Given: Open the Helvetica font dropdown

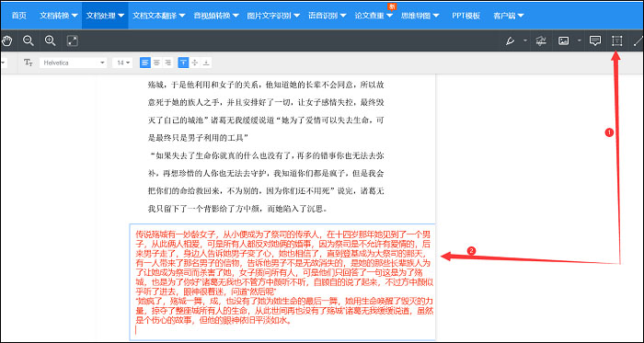Looking at the screenshot, I should [x=74, y=63].
